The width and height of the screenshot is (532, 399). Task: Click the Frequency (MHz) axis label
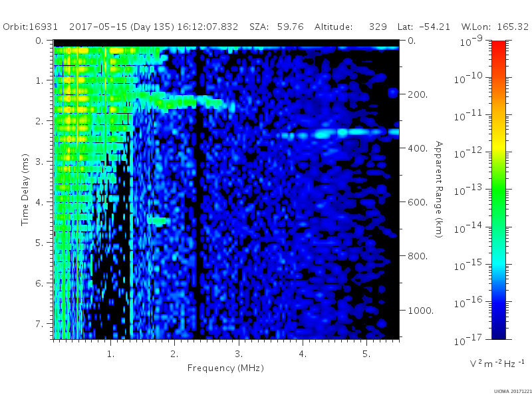pyautogui.click(x=225, y=368)
